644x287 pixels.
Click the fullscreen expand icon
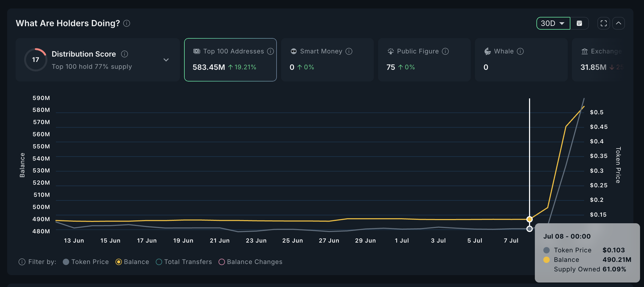point(603,23)
